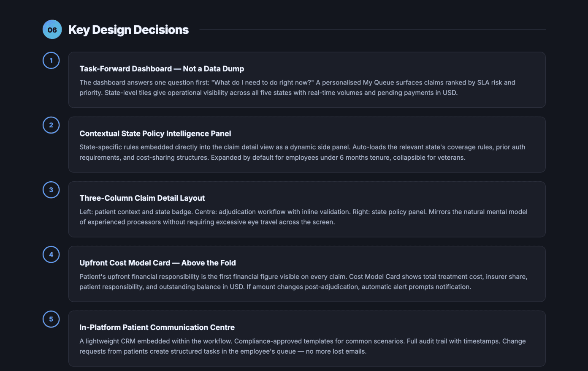Click the text 'collapsible for veterans'
588x371 pixels.
(x=429, y=158)
